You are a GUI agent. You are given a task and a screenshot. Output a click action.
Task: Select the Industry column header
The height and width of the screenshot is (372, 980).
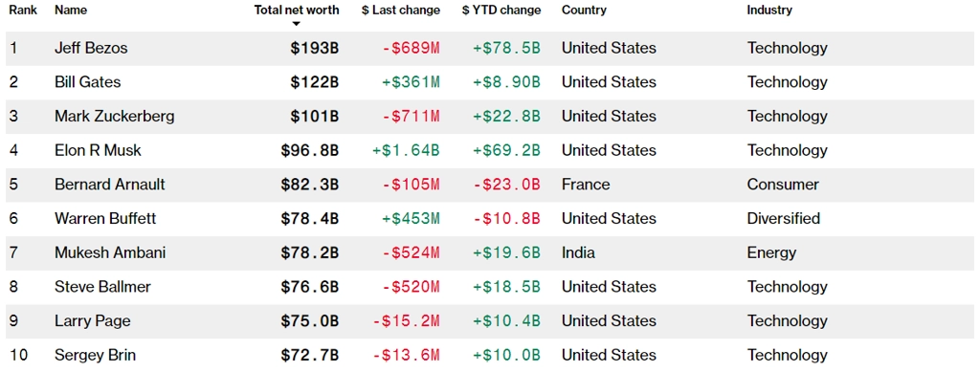pos(769,10)
